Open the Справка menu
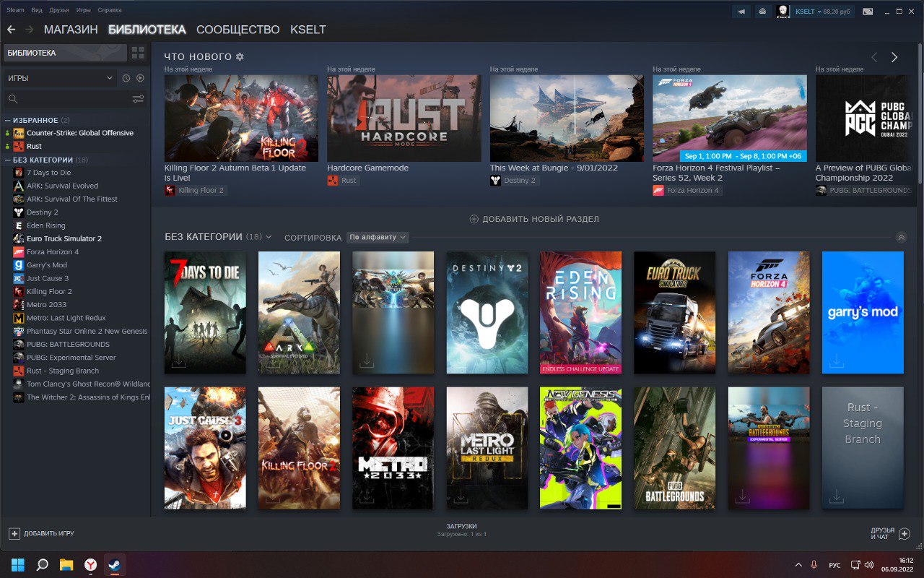This screenshot has height=578, width=924. [109, 11]
